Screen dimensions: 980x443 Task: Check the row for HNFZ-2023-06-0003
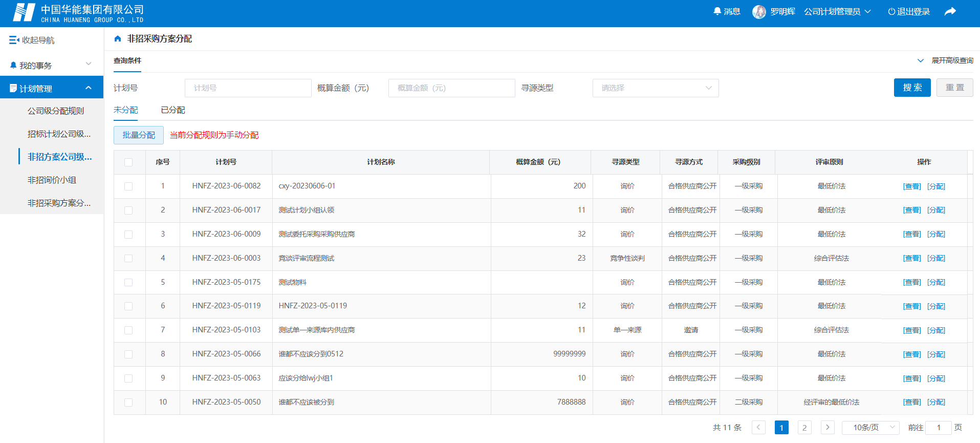point(128,259)
